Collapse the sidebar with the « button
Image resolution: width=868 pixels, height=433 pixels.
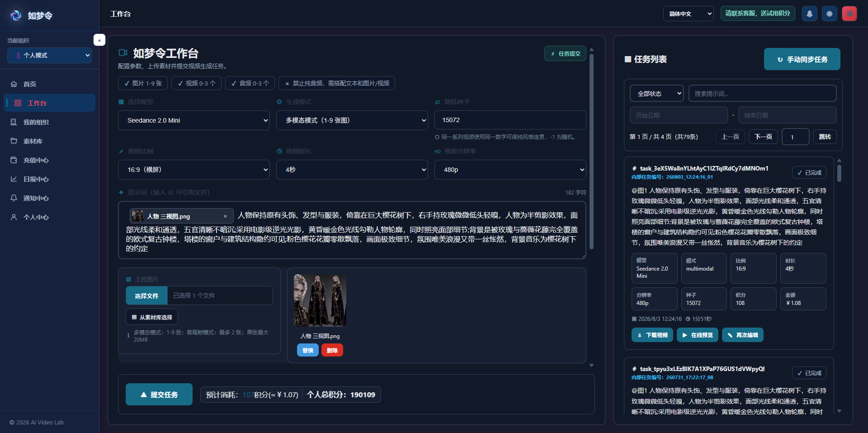click(99, 40)
